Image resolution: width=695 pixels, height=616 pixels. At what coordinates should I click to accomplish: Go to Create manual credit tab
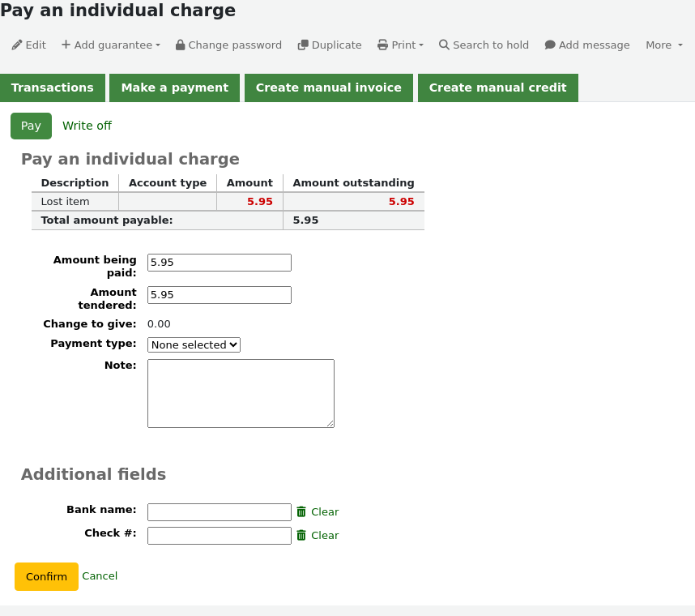click(497, 88)
